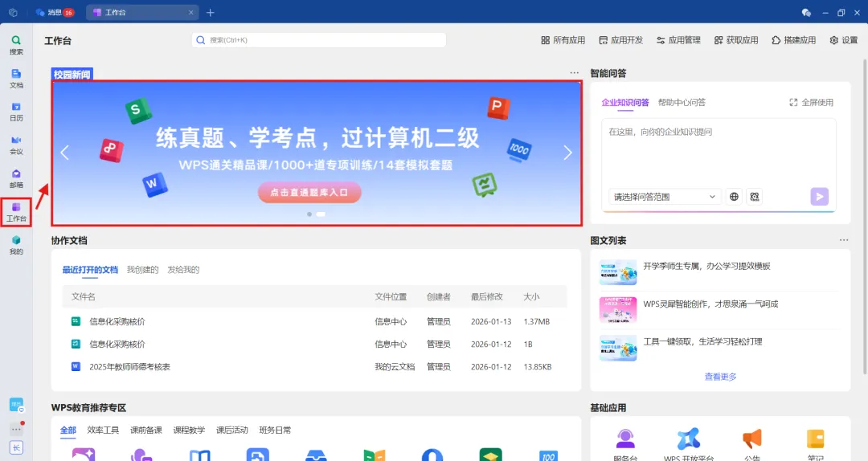
Task: Open 搜索 in the left sidebar
Action: click(16, 45)
